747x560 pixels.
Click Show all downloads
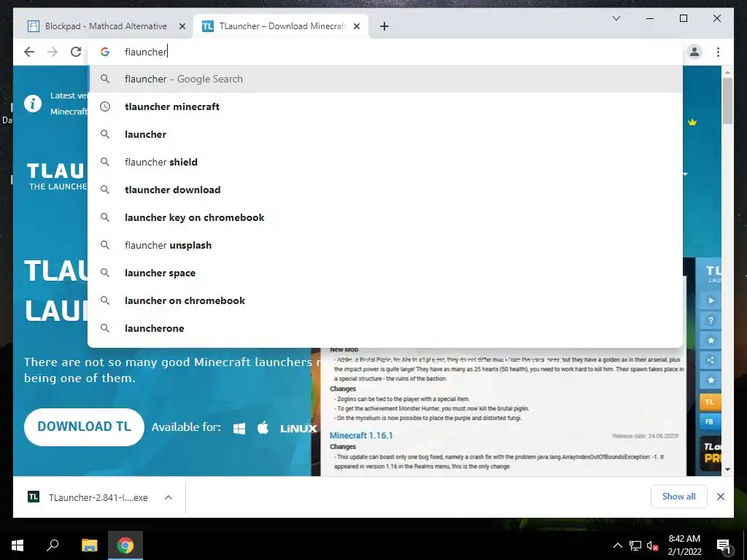pos(679,497)
